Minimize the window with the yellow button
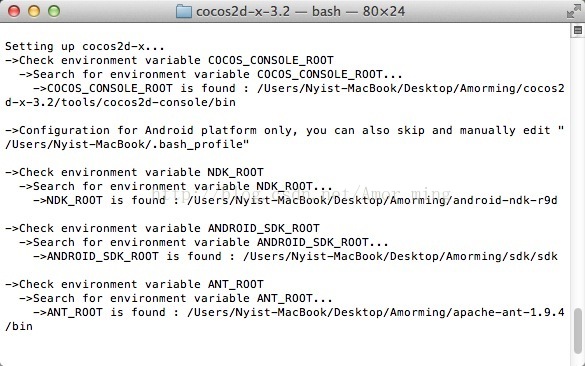 [34, 11]
